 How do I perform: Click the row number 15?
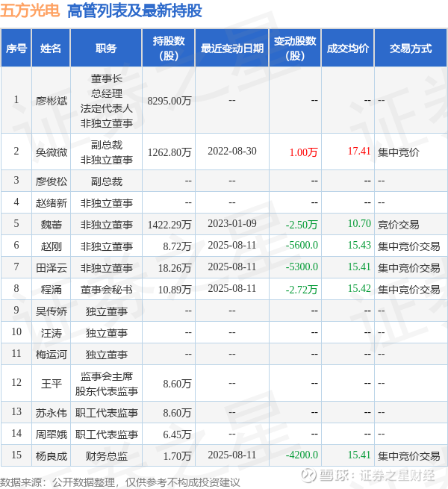tap(16, 455)
